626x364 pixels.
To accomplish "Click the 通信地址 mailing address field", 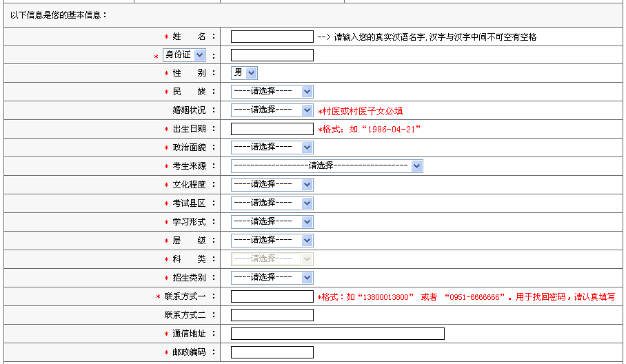I will point(337,334).
